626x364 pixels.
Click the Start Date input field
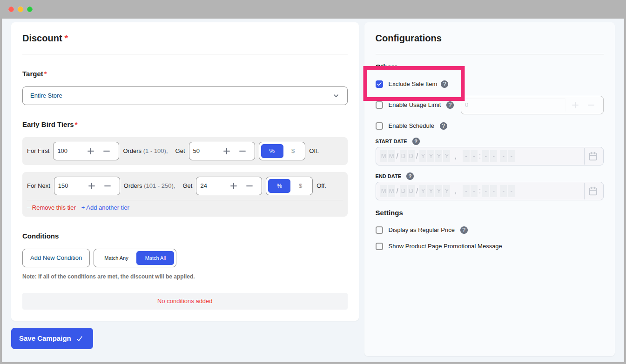[479, 156]
